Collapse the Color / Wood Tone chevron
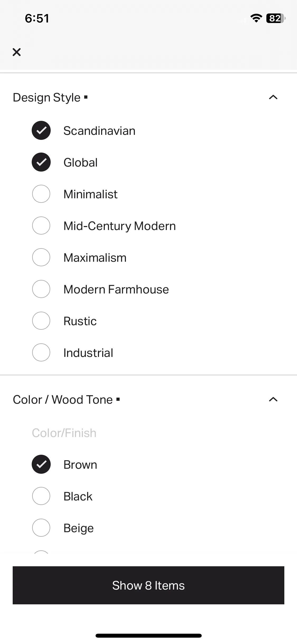This screenshot has width=297, height=644. pyautogui.click(x=273, y=399)
